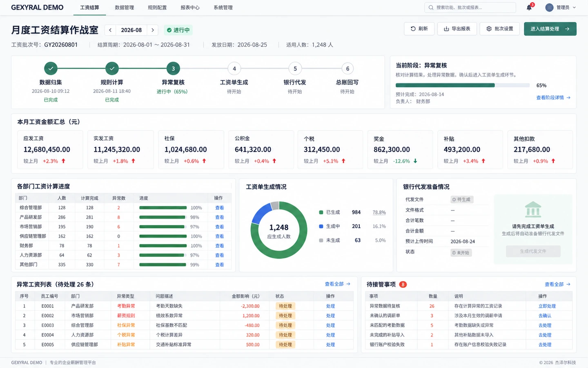Click 进入结算处理 button
Image resolution: width=588 pixels, height=368 pixels.
tap(550, 29)
